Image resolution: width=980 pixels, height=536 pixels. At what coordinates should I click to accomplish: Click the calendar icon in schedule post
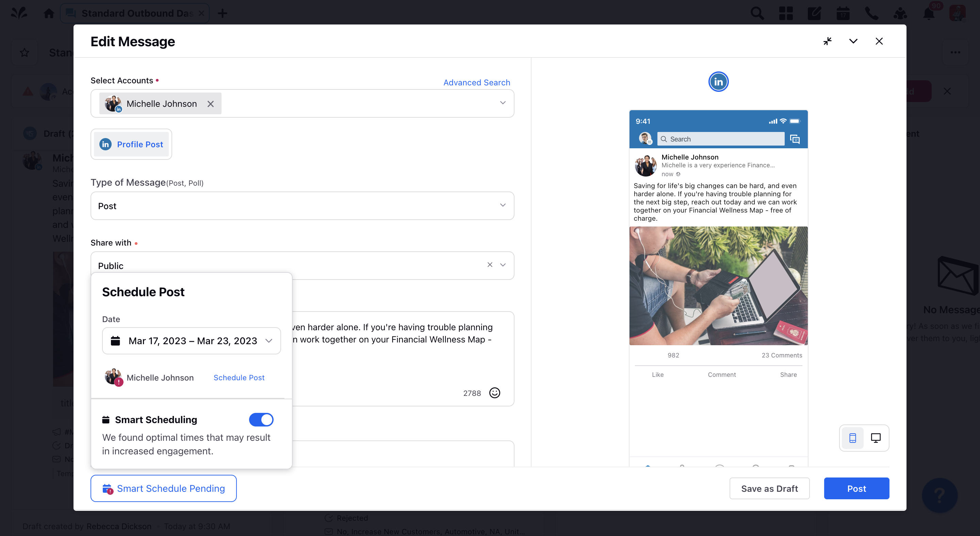pos(116,340)
